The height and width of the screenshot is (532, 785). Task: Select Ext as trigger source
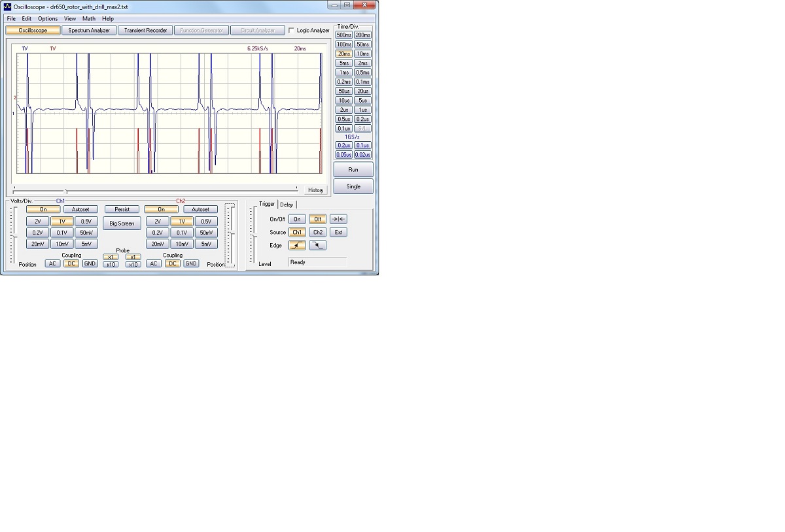[x=338, y=232]
